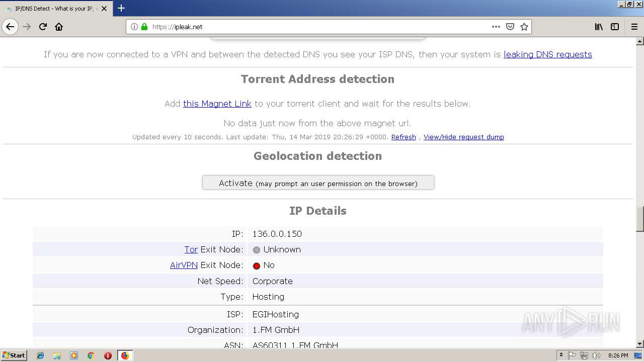This screenshot has width=644, height=362.
Task: Click the Torrent Address detection heading
Action: pyautogui.click(x=317, y=79)
